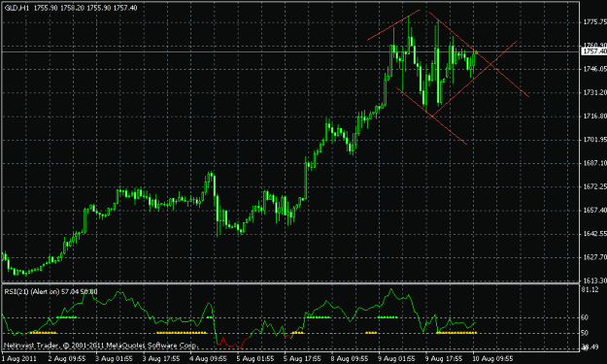Image resolution: width=607 pixels, height=364 pixels.
Task: Click the highlighted current price 1757.40 label
Action: tap(594, 51)
